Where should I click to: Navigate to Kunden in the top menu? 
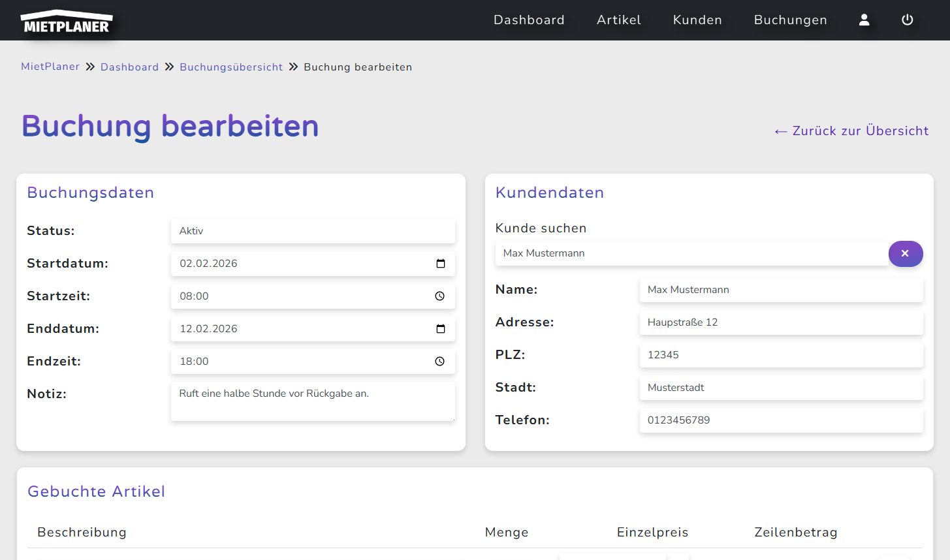(697, 20)
